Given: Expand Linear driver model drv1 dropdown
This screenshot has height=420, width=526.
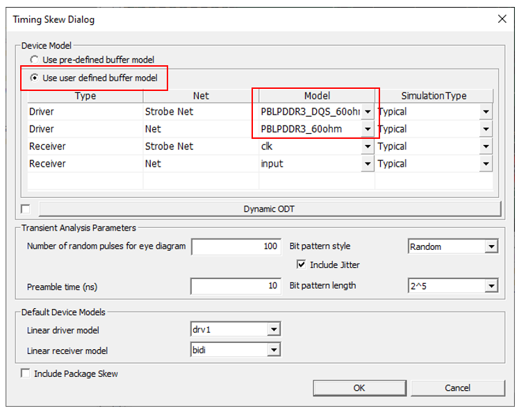Looking at the screenshot, I should pyautogui.click(x=274, y=330).
